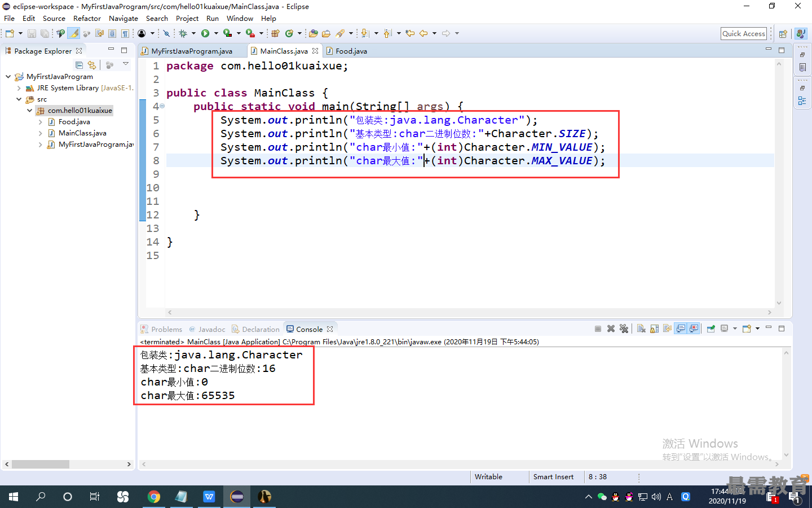The image size is (812, 508).
Task: Collapse the MyFirstJavaProgram project node
Action: [8, 77]
